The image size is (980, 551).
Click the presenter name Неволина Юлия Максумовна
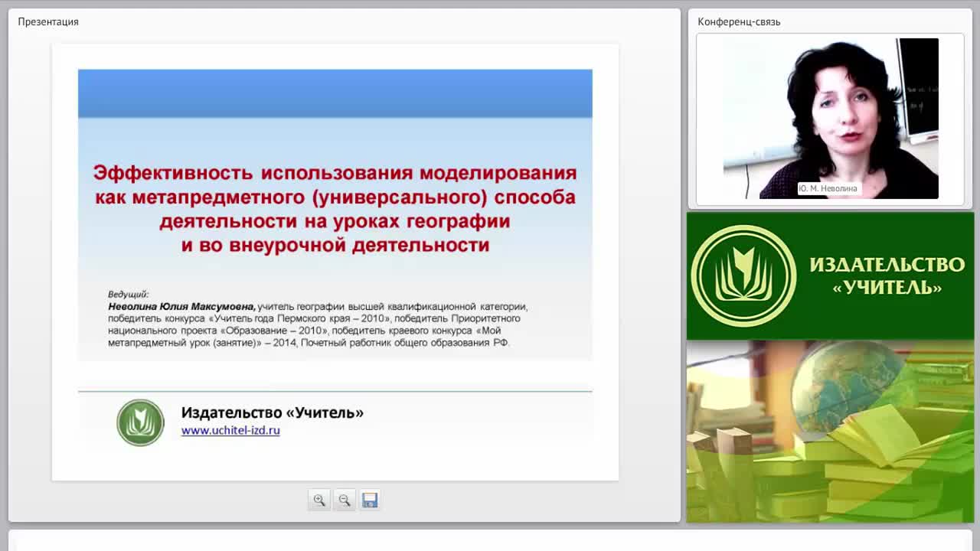coord(181,306)
